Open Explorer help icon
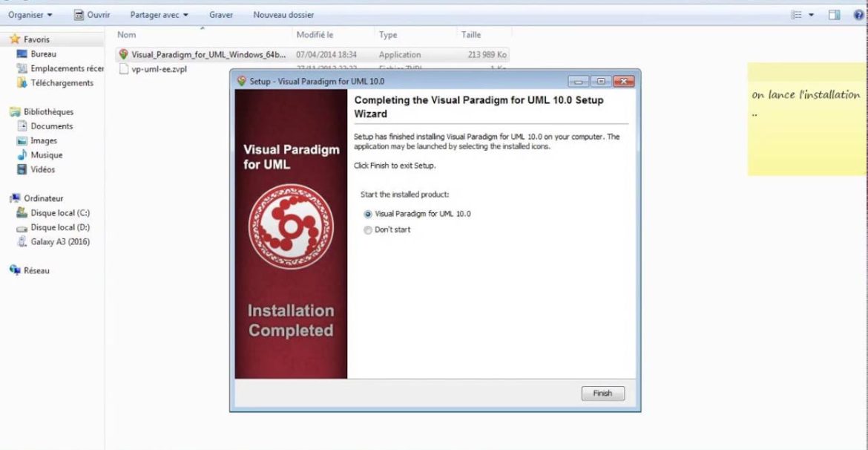The height and width of the screenshot is (450, 868). pyautogui.click(x=858, y=15)
